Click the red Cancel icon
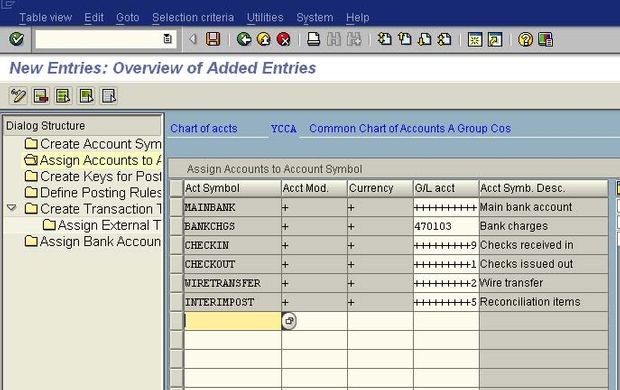The height and width of the screenshot is (390, 620). click(284, 39)
